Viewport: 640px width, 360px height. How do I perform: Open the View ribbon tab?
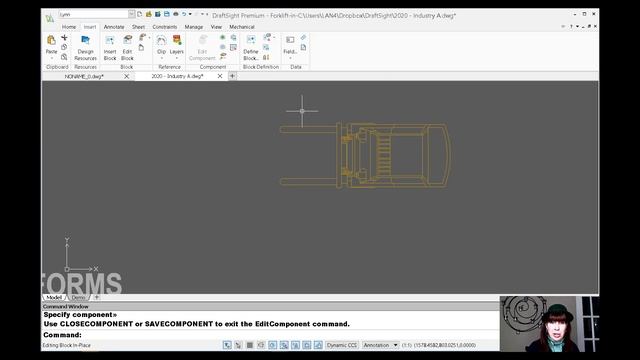coord(216,27)
